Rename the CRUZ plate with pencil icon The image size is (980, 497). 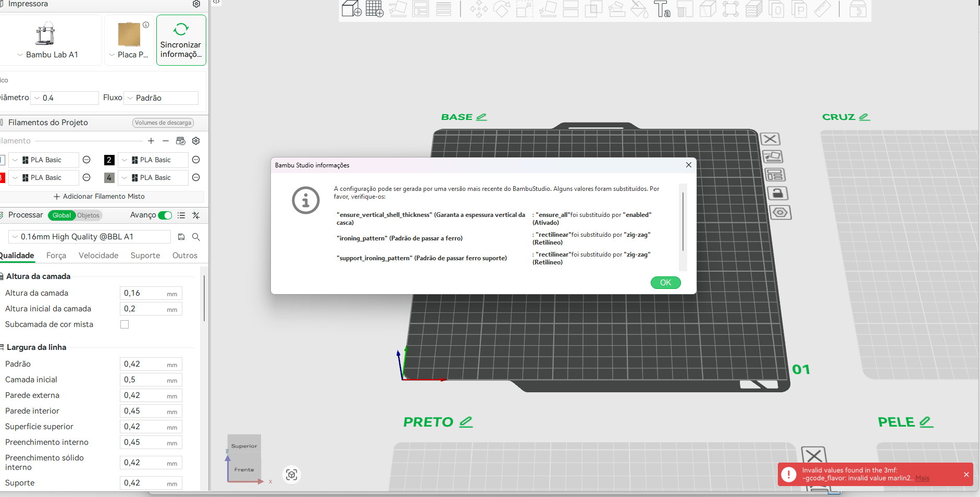(864, 117)
